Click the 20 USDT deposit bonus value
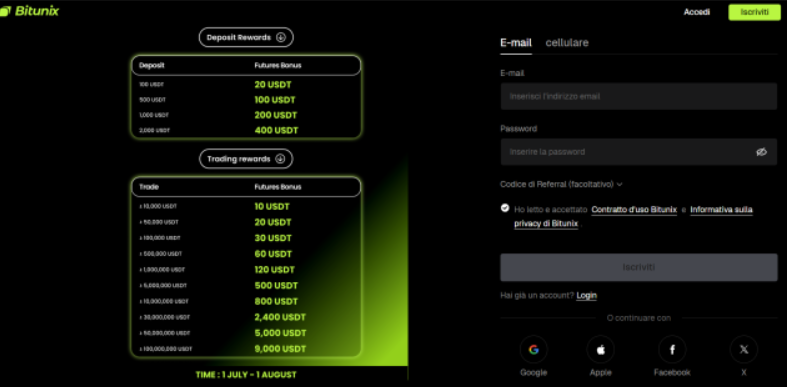This screenshot has height=387, width=787. 273,85
